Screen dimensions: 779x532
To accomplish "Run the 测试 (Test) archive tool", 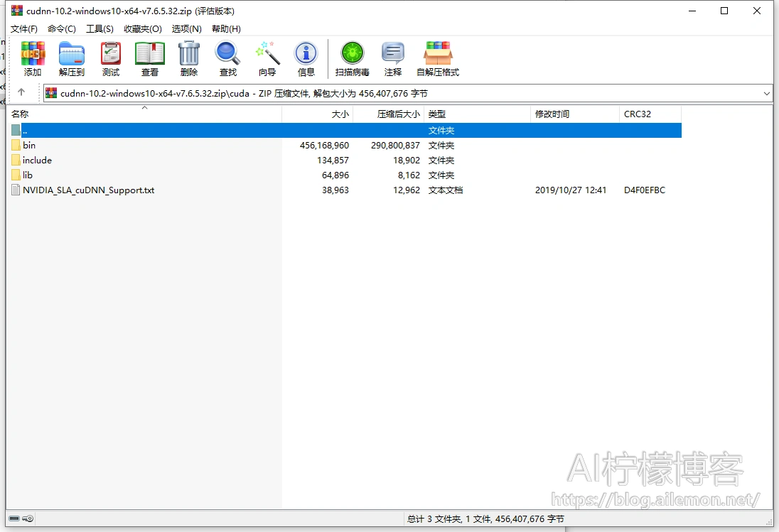I will click(111, 53).
